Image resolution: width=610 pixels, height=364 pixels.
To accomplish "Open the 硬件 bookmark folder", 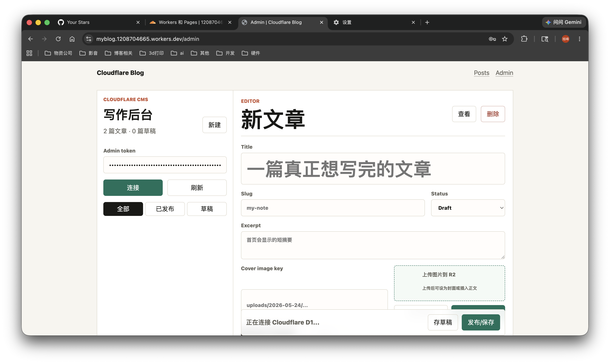I will click(251, 53).
